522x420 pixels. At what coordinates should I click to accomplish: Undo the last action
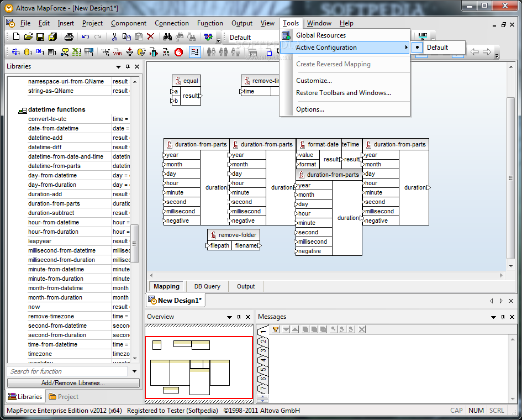pyautogui.click(x=86, y=36)
